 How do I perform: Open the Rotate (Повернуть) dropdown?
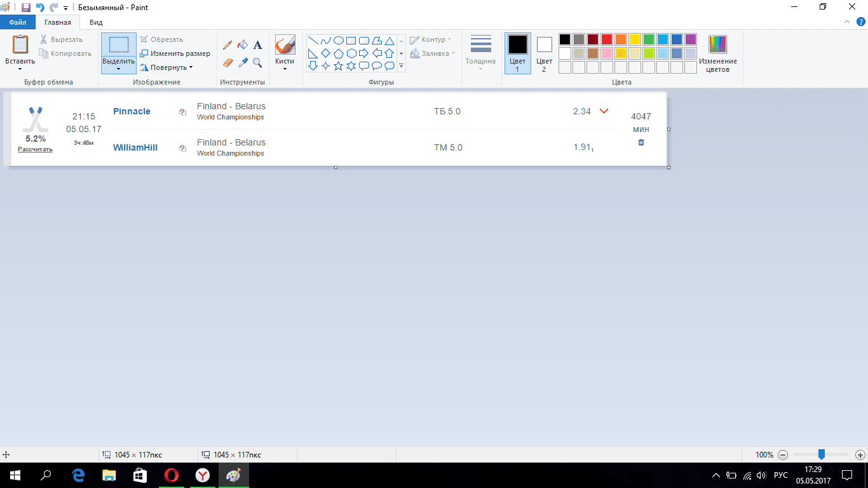click(166, 67)
